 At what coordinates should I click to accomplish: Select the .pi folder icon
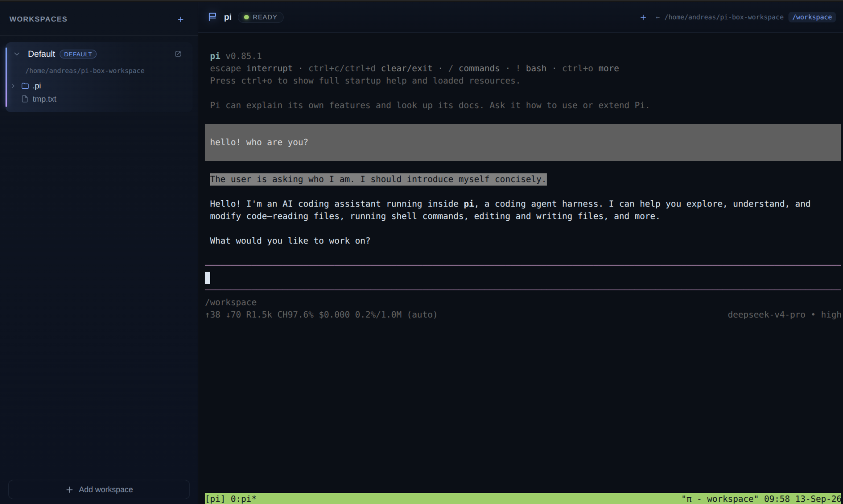pos(25,86)
